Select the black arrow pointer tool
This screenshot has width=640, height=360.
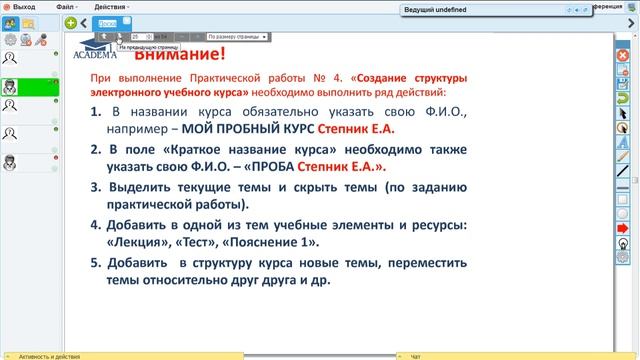click(622, 113)
